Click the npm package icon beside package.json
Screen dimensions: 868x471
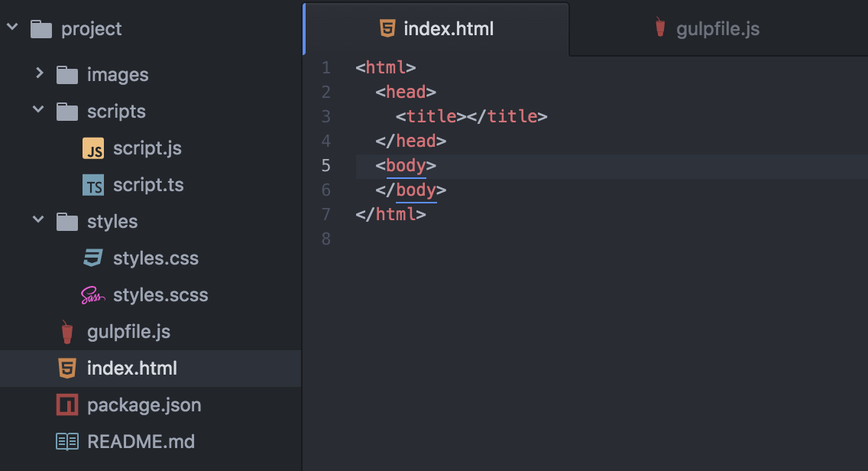pos(66,404)
